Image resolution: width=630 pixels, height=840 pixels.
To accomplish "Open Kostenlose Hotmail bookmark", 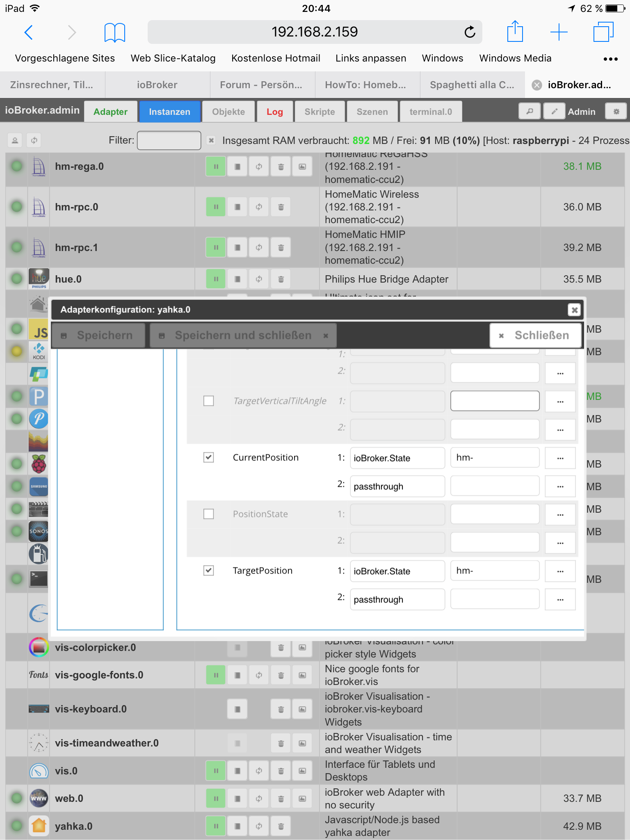I will pos(276,58).
